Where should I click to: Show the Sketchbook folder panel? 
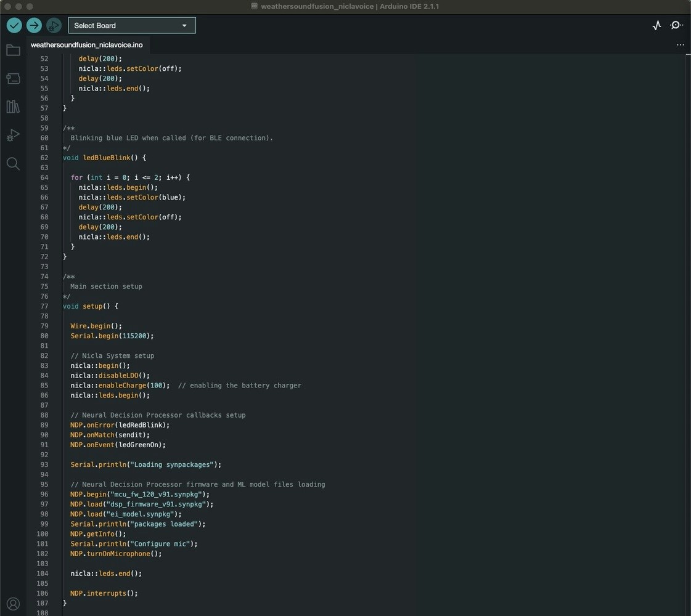click(x=13, y=51)
